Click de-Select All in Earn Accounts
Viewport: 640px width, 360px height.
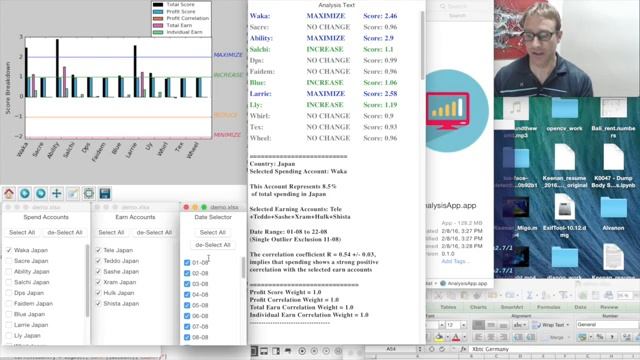pos(154,232)
